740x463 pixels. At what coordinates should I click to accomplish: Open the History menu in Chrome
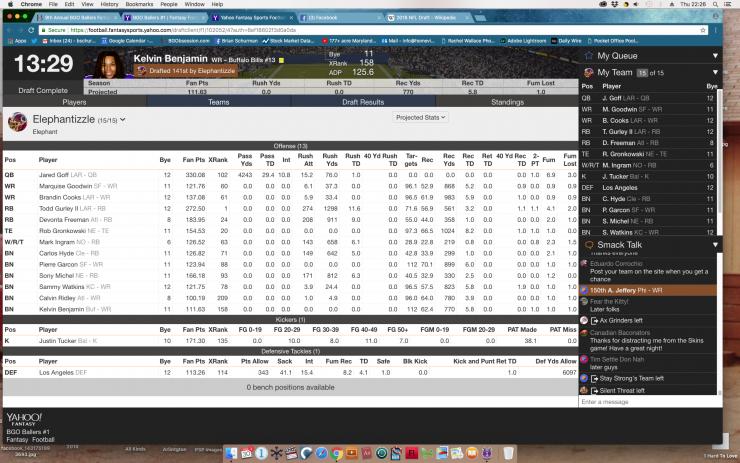(x=109, y=4)
